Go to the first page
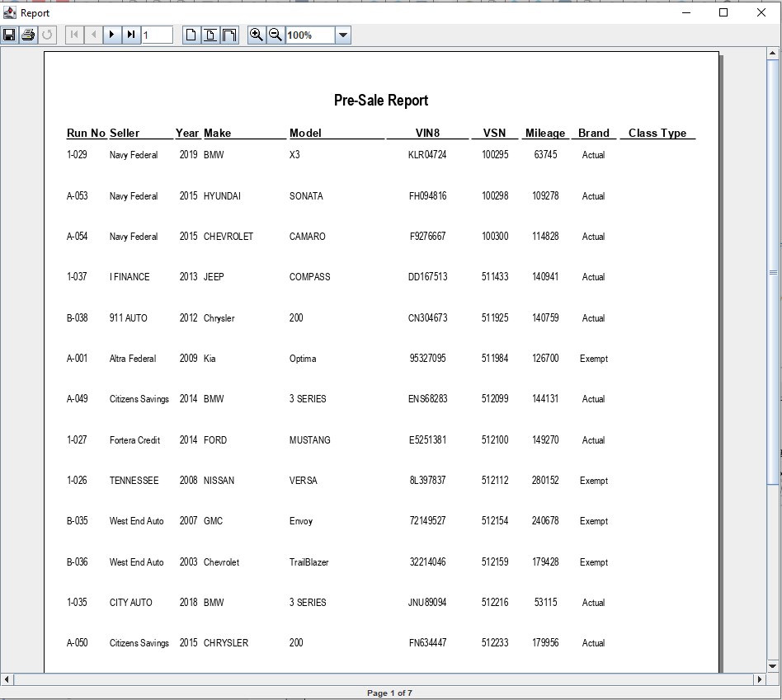Screen dimensions: 782x700 click(x=74, y=35)
